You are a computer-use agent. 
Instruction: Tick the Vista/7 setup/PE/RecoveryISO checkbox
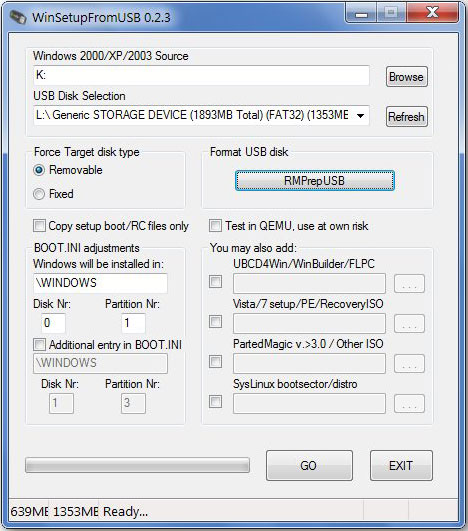(215, 321)
